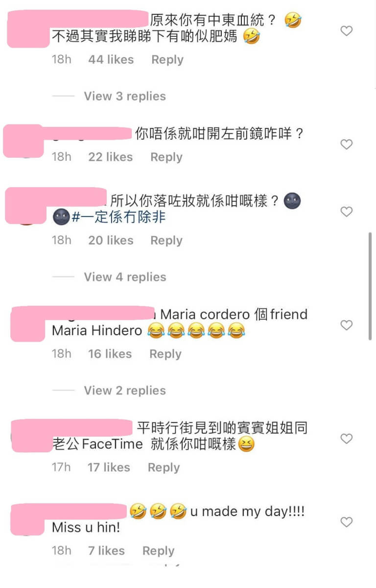Reply to the 22 likes comment
The height and width of the screenshot is (588, 376).
point(166,157)
